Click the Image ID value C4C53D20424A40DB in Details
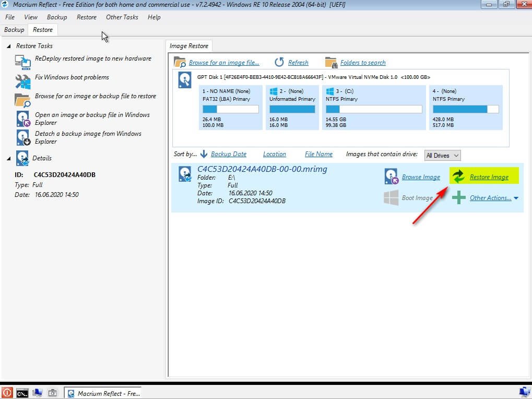 [64, 175]
